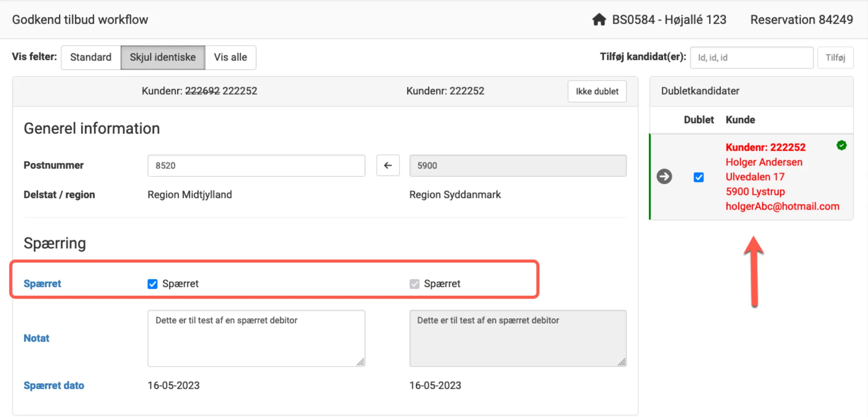Click the green status bar beside the duplicate candidate
Screen dimensions: 868x417
650,177
